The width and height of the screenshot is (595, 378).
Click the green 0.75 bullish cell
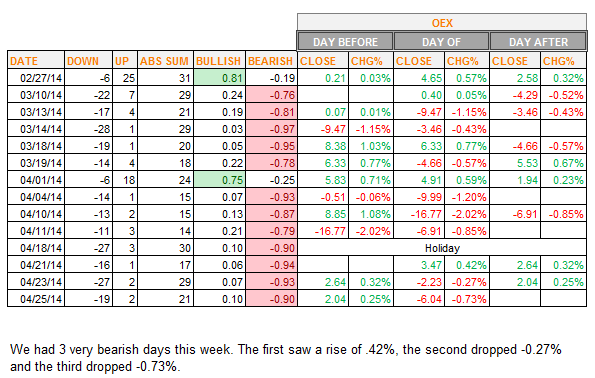pyautogui.click(x=219, y=180)
